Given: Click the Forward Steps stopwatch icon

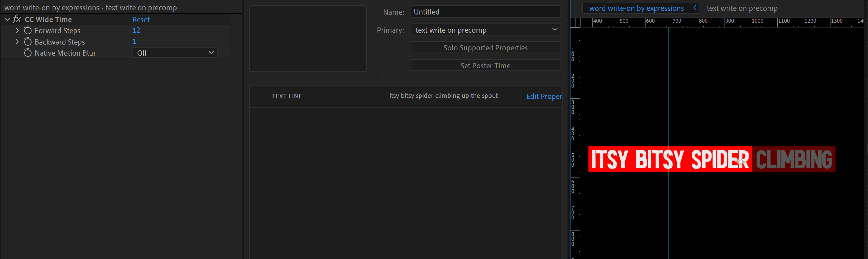Looking at the screenshot, I should pos(28,30).
